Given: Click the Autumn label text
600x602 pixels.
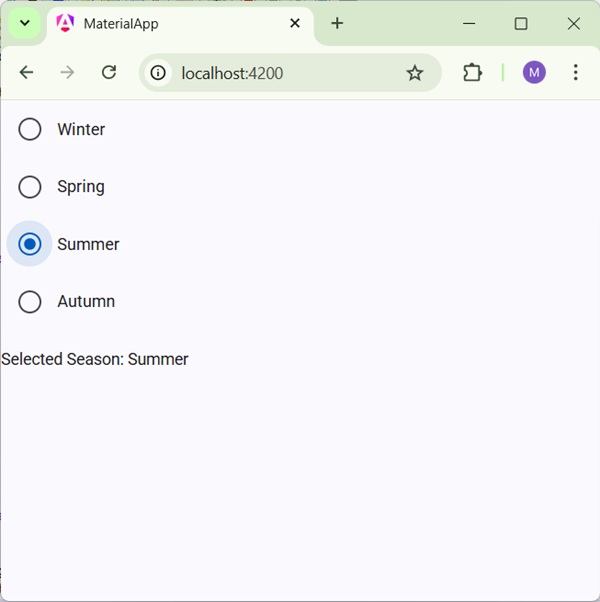Looking at the screenshot, I should [x=86, y=302].
